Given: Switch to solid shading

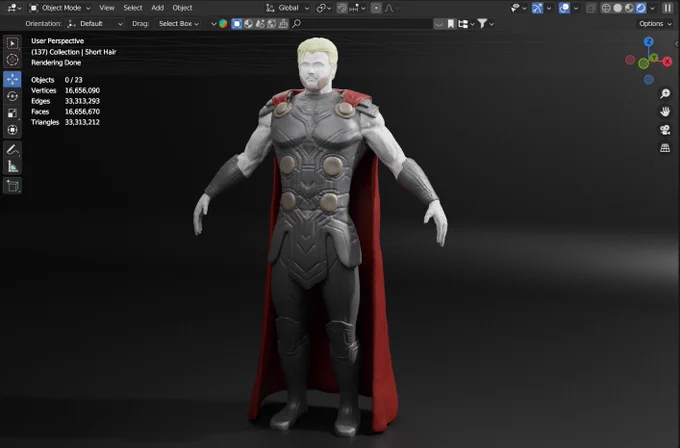Looking at the screenshot, I should pyautogui.click(x=618, y=8).
